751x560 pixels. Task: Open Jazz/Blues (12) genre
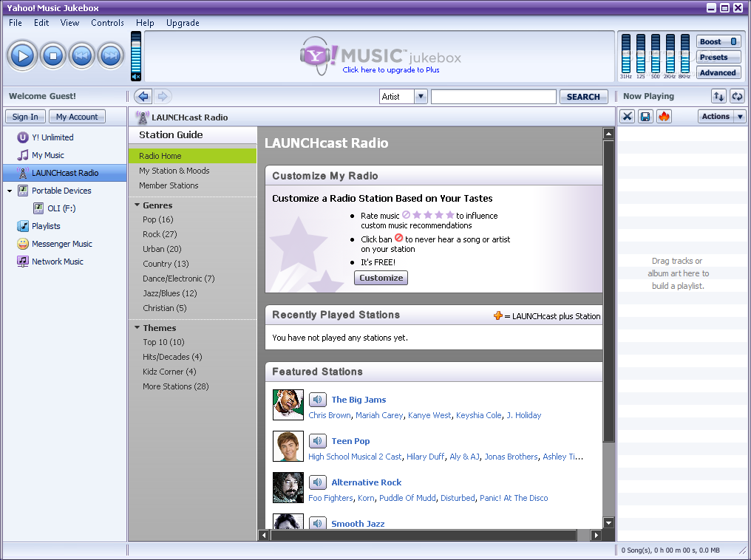(170, 293)
